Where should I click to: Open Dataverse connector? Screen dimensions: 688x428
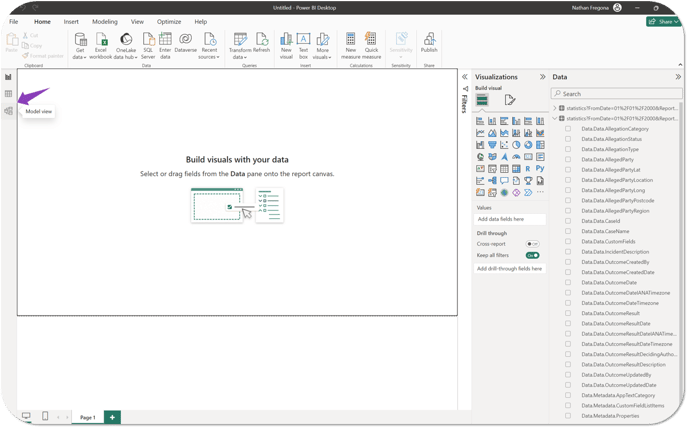(186, 43)
